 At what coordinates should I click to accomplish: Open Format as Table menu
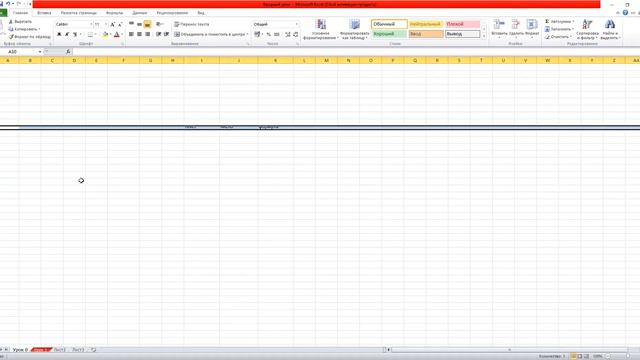(355, 29)
